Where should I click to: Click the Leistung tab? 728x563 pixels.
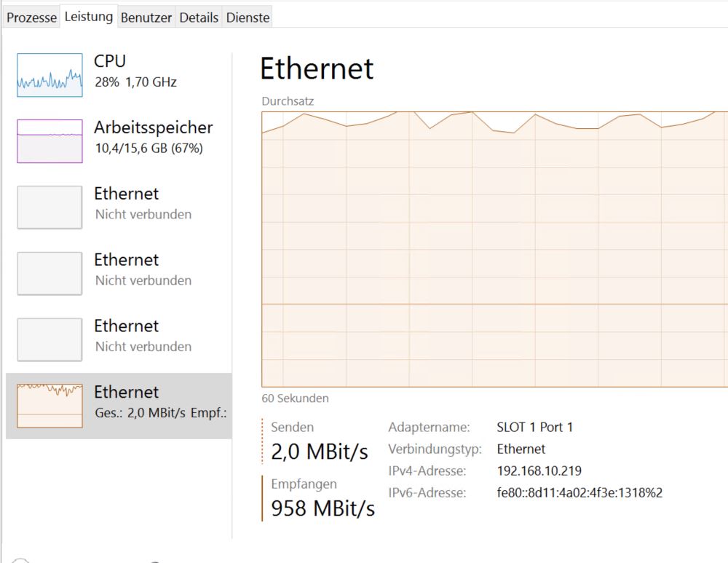point(89,17)
